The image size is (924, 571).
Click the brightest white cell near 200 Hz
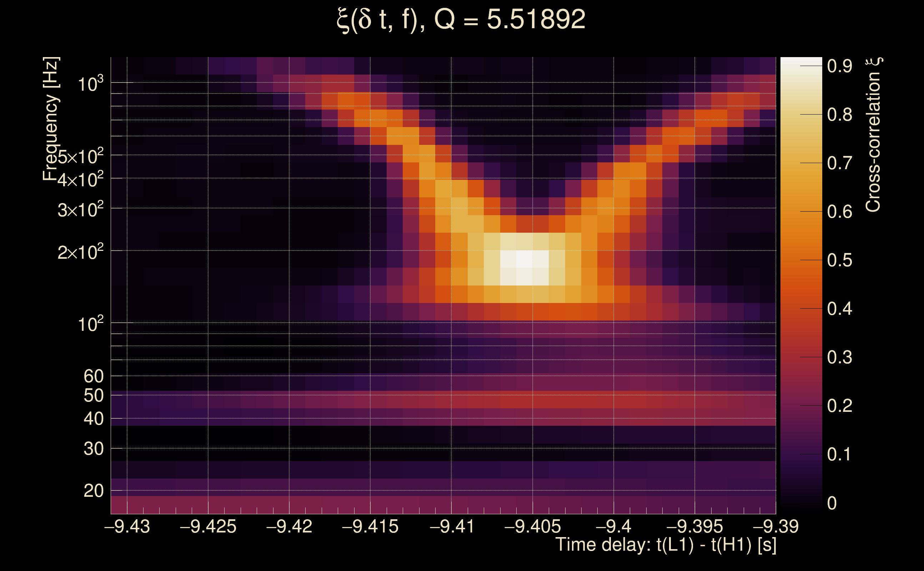click(524, 259)
